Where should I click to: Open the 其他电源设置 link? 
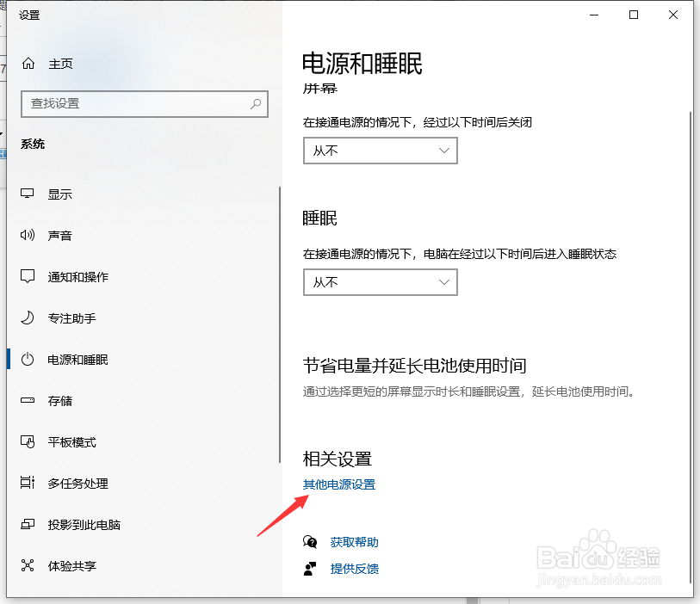pyautogui.click(x=339, y=484)
